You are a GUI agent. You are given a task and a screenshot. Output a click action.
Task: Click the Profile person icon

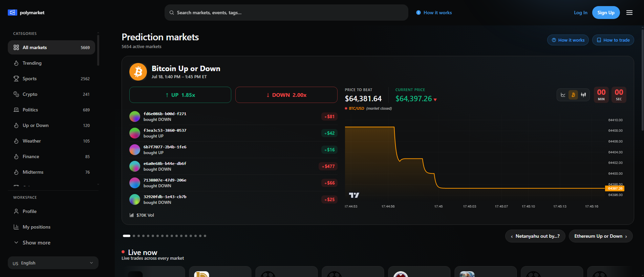(x=16, y=211)
